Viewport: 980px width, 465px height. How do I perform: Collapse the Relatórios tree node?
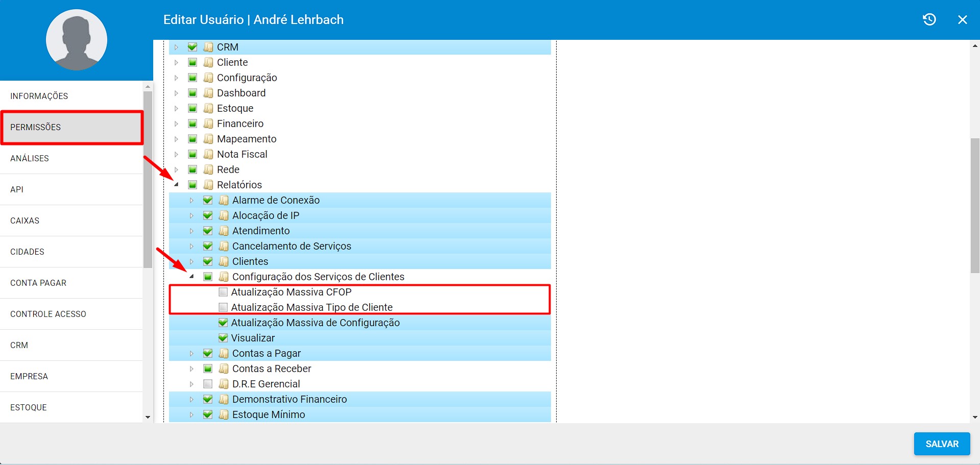click(176, 185)
